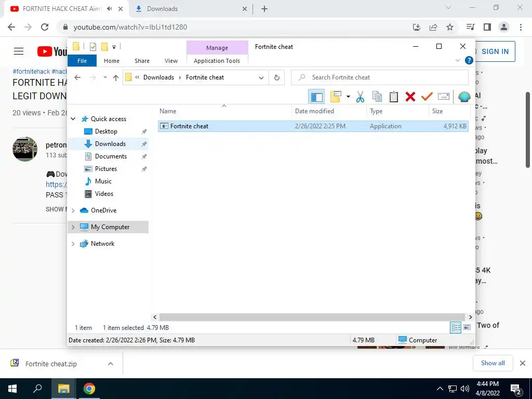Switch to the Home ribbon tab
This screenshot has width=532, height=399.
click(x=112, y=61)
